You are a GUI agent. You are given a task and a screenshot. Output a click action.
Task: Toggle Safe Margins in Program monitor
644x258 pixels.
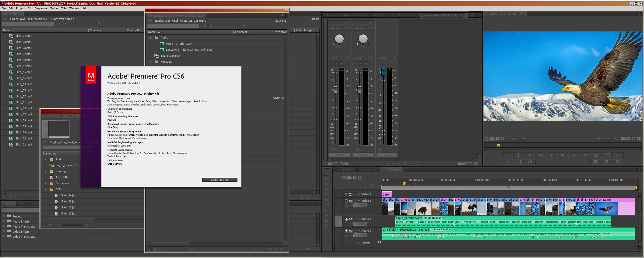(607, 155)
